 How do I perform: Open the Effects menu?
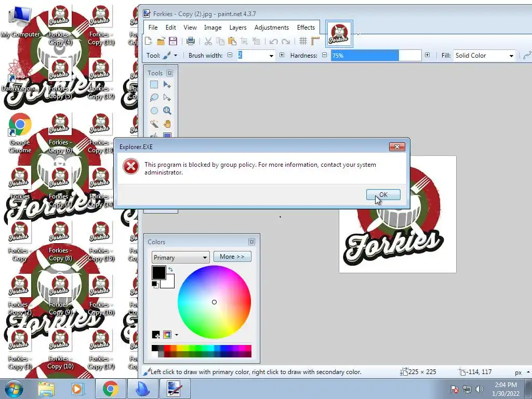point(305,28)
